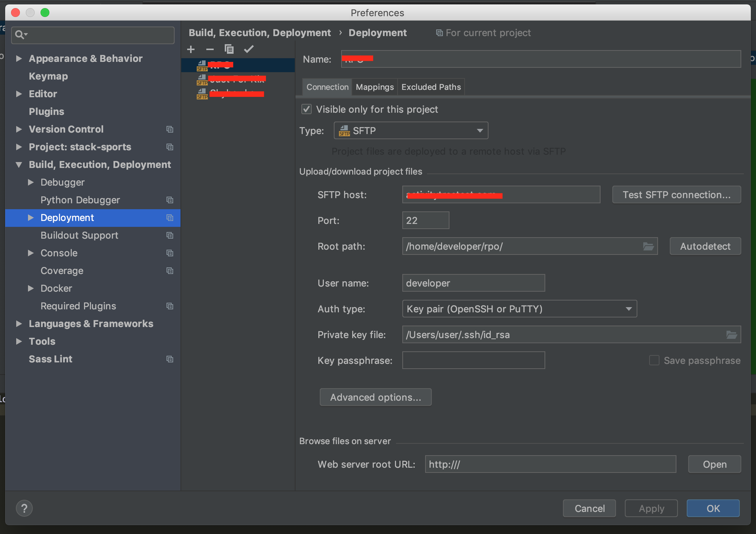
Task: Click the help question mark icon
Action: pyautogui.click(x=24, y=509)
